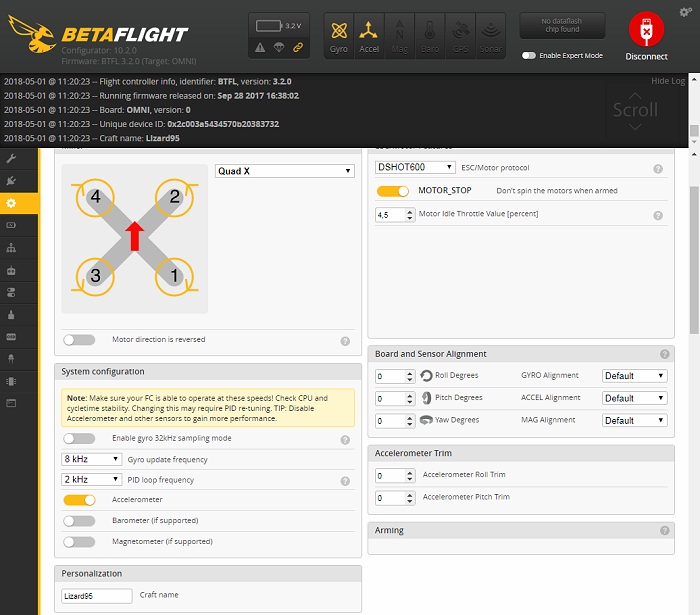Open the OSD tab icon in sidebar
The image size is (700, 615).
click(11, 337)
